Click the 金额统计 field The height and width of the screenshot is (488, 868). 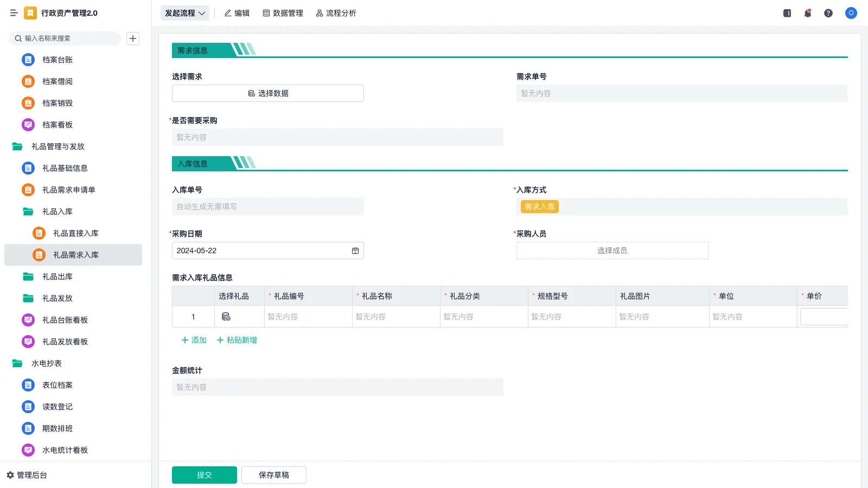pyautogui.click(x=337, y=387)
